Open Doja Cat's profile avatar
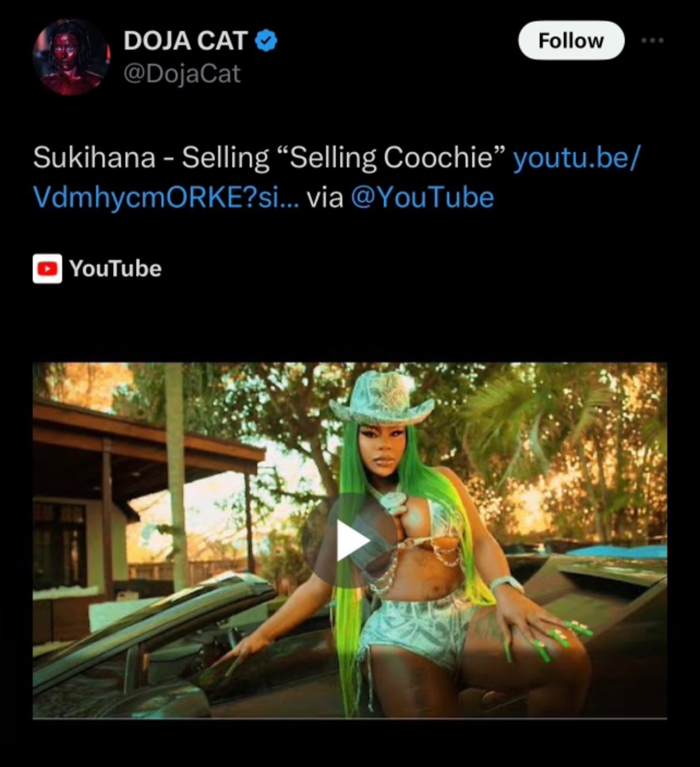This screenshot has height=767, width=700. (71, 57)
